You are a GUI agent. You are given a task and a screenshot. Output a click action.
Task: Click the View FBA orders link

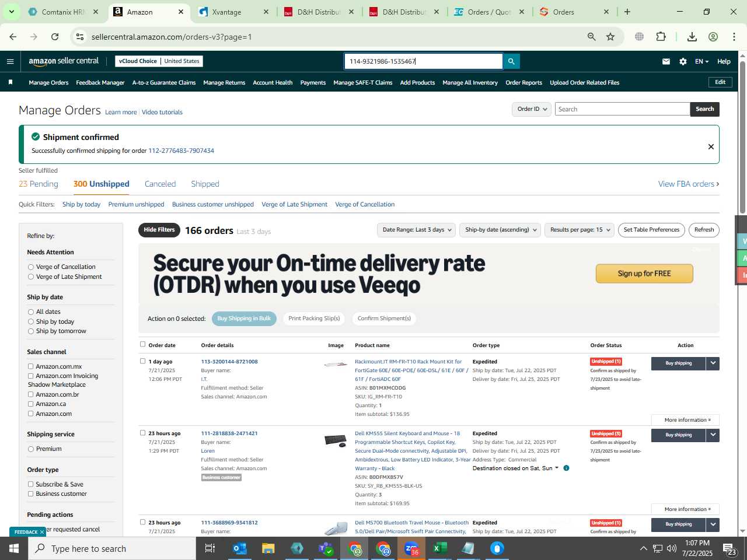pos(689,184)
